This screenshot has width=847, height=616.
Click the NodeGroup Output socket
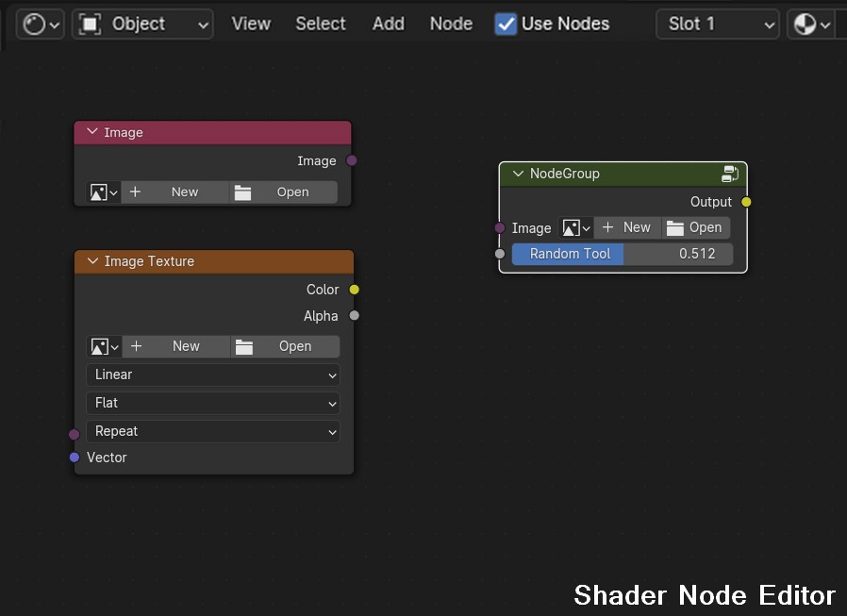click(x=746, y=202)
